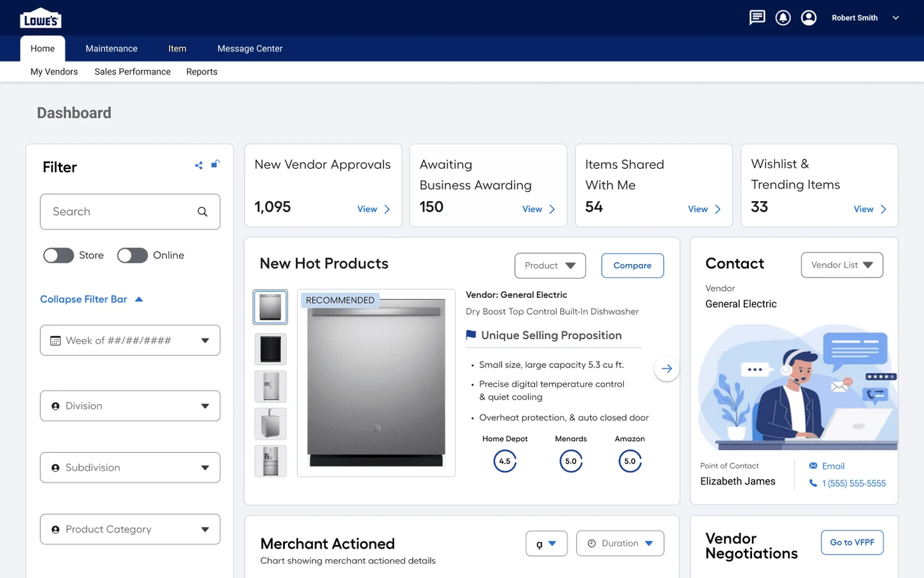Collapse the Filter Bar

[x=91, y=299]
